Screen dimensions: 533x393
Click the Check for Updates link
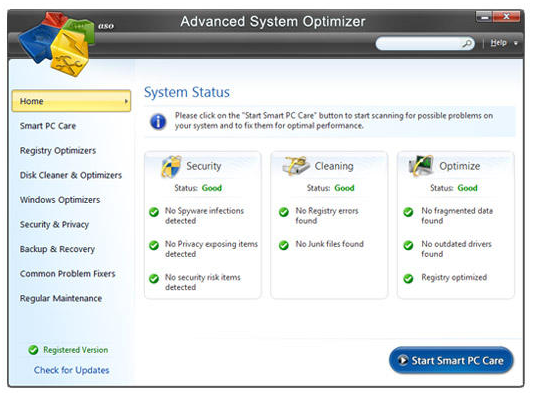point(71,370)
